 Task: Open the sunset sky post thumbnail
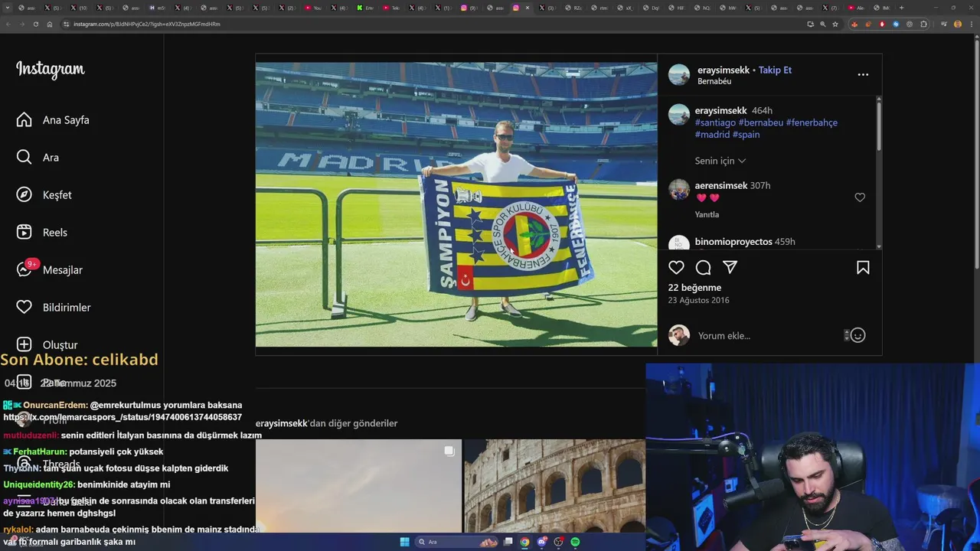click(358, 485)
